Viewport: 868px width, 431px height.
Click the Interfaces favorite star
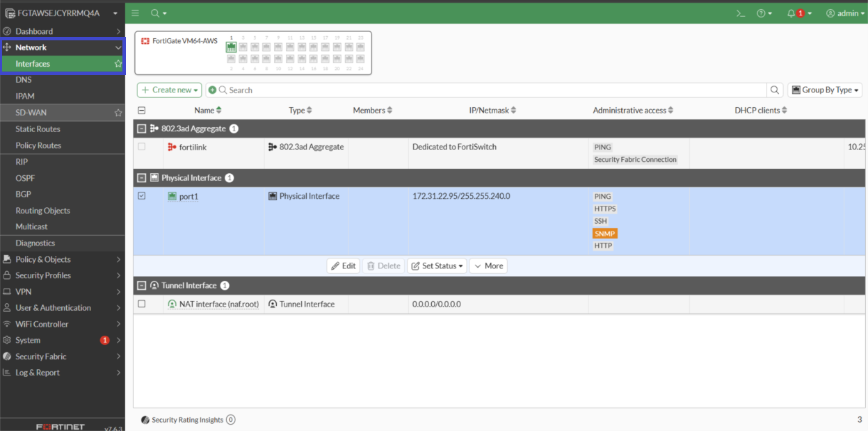pos(118,64)
